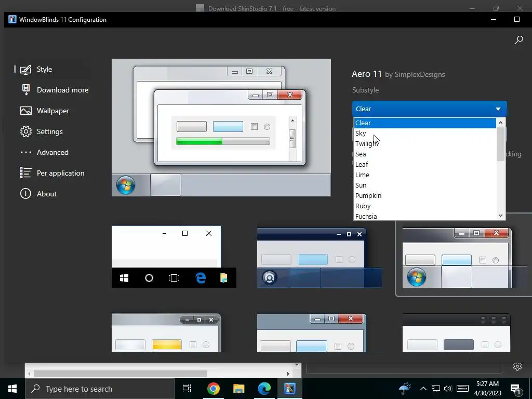This screenshot has width=532, height=399.
Task: Click the WindowBlinds taskbar icon
Action: click(x=290, y=389)
